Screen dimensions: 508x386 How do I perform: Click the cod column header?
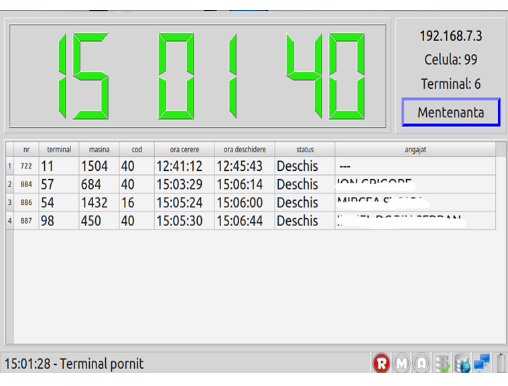(x=137, y=149)
